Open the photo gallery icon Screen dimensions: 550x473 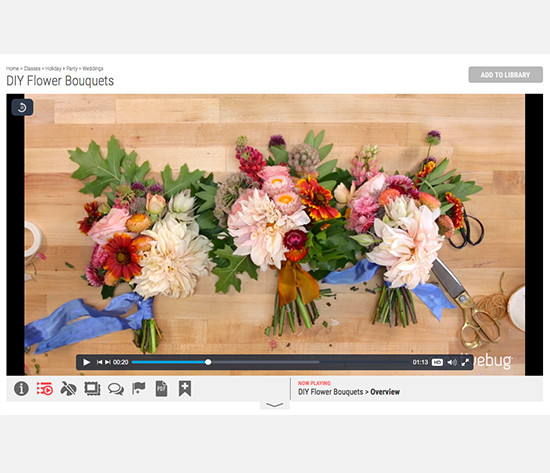click(x=92, y=389)
